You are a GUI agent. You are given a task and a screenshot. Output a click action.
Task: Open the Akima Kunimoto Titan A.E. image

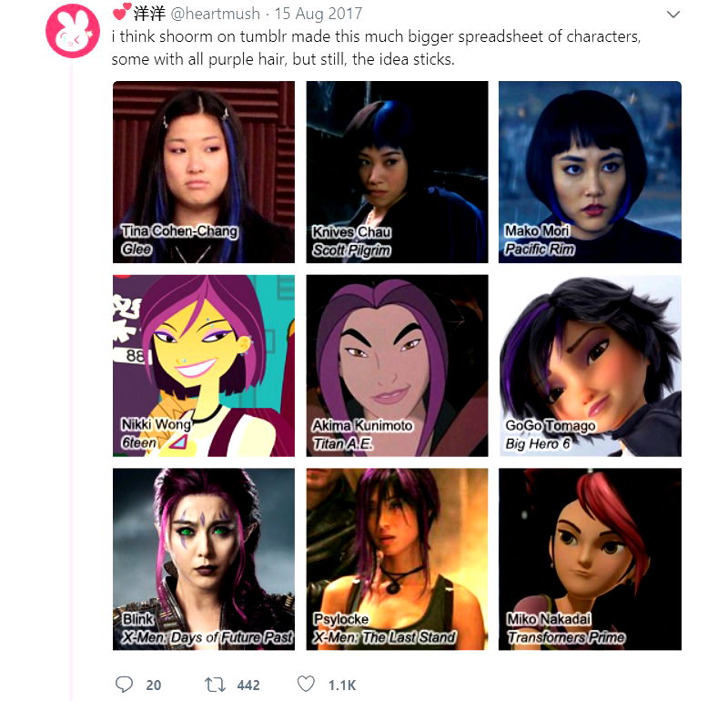[397, 366]
